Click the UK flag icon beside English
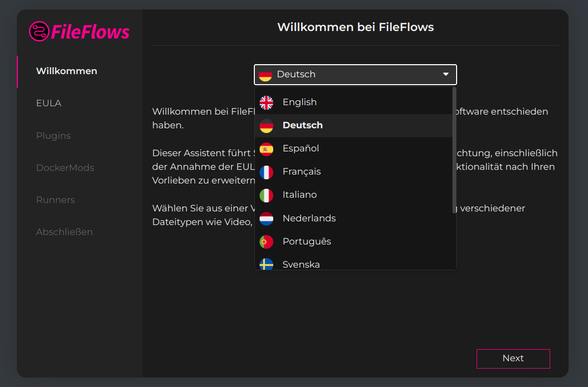This screenshot has width=588, height=387. tap(266, 103)
